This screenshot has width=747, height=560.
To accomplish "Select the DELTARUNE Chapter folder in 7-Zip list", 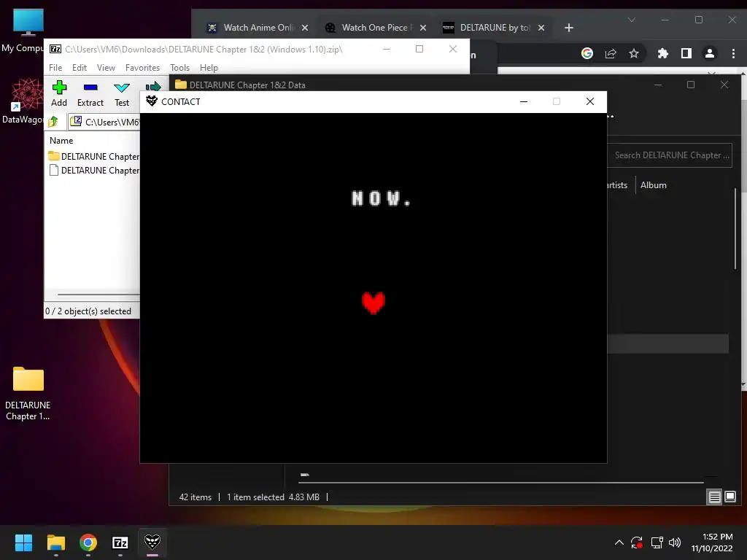I will coord(94,156).
